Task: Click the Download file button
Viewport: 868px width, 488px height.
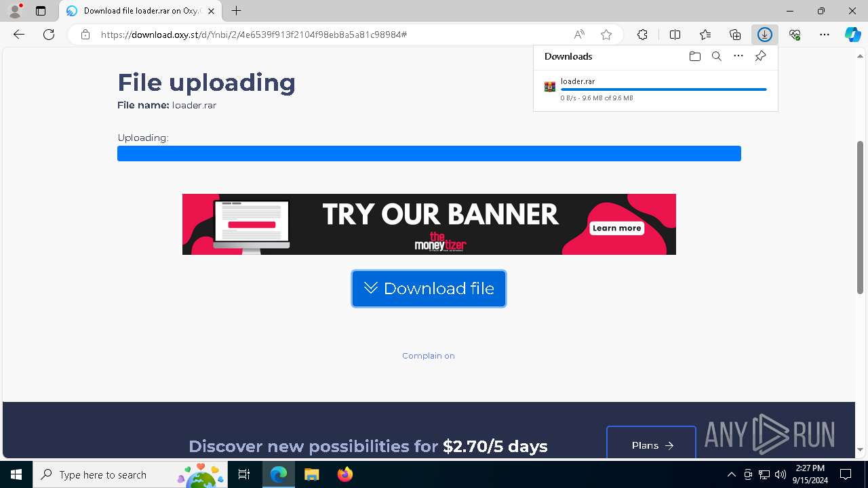Action: pos(429,289)
